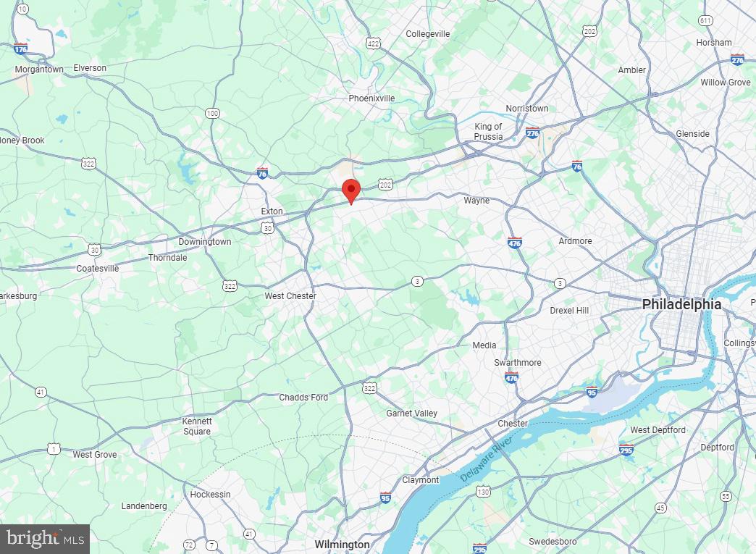Click the Route 130 shield by Delaware River
This screenshot has height=554, width=756.
483,492
